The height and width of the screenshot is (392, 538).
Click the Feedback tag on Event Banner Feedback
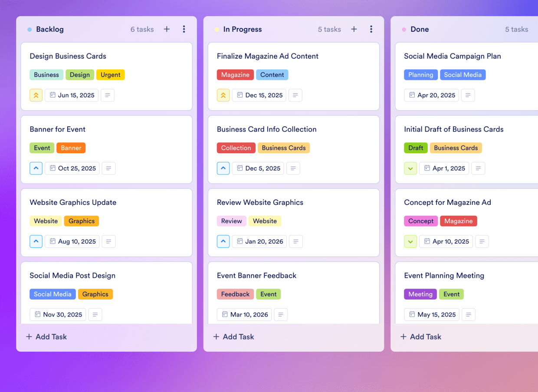235,294
